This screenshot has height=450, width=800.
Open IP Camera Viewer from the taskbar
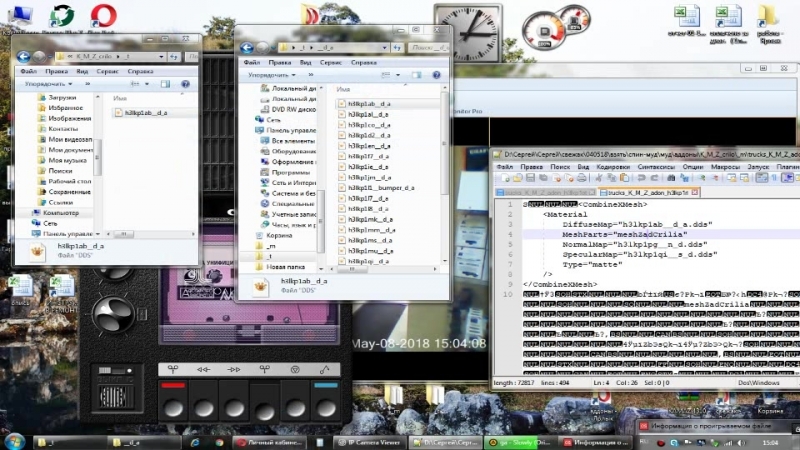point(369,442)
